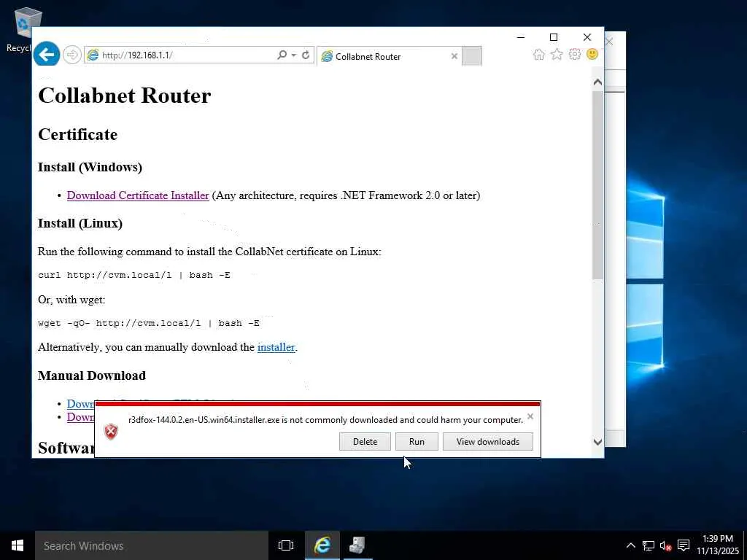Viewport: 747px width, 560px height.
Task: Open the Action Center notifications icon
Action: point(683,545)
